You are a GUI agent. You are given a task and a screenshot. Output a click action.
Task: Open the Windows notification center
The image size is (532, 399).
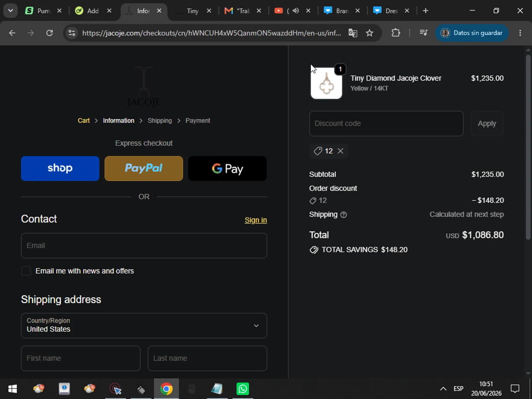click(x=515, y=389)
